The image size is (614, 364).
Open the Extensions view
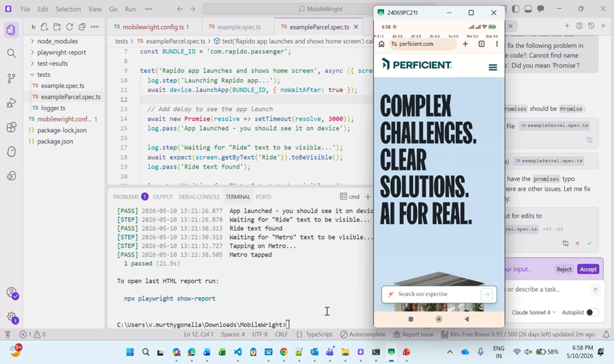coord(12,127)
